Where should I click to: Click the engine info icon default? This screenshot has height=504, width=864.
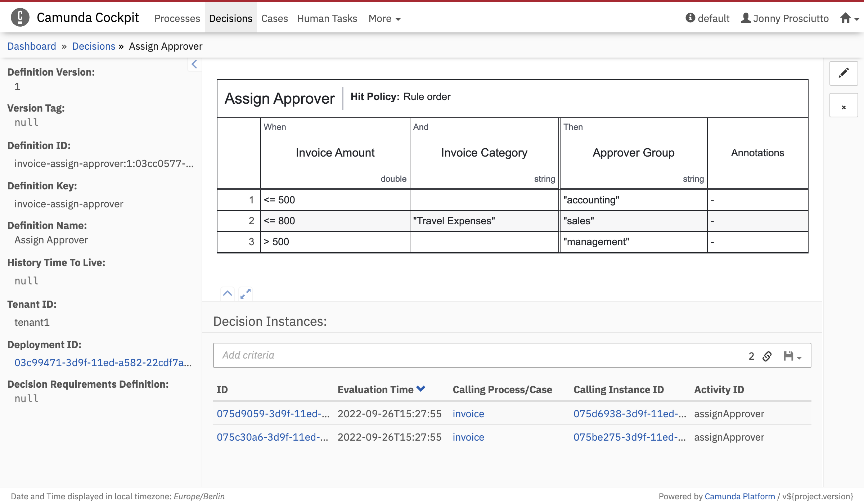pyautogui.click(x=707, y=18)
